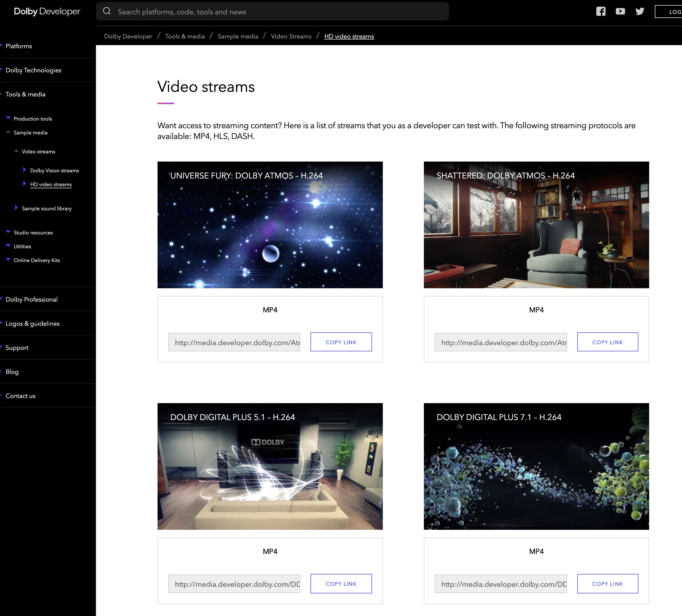Select the Dolby Digital Plus 5.1 URL field
The height and width of the screenshot is (616, 682).
(x=234, y=584)
